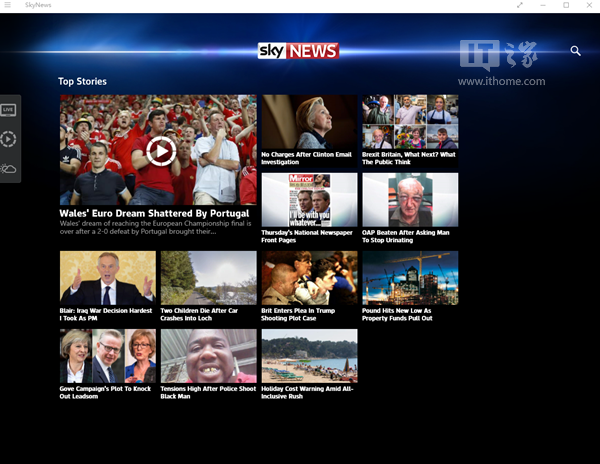The height and width of the screenshot is (464, 600).
Task: Close the SkyNews window
Action: [x=589, y=5]
